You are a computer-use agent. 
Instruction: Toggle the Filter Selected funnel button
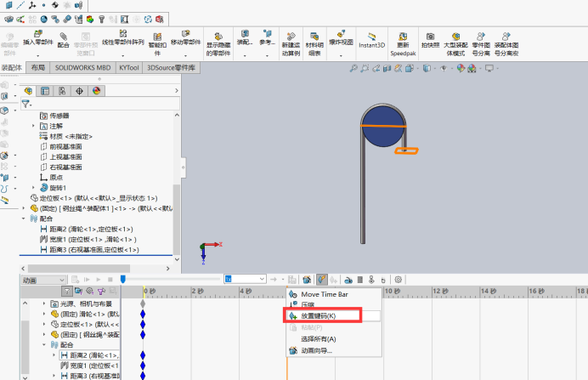point(101,291)
